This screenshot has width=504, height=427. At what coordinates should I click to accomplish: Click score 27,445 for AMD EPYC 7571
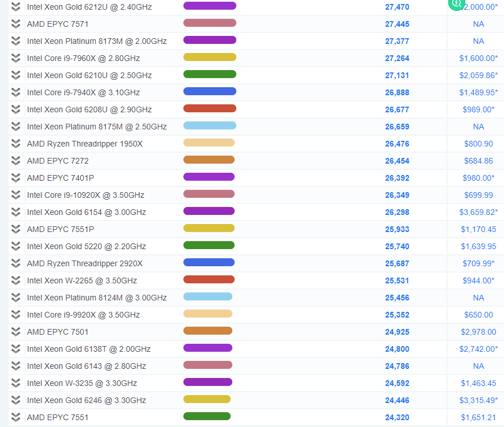click(398, 24)
